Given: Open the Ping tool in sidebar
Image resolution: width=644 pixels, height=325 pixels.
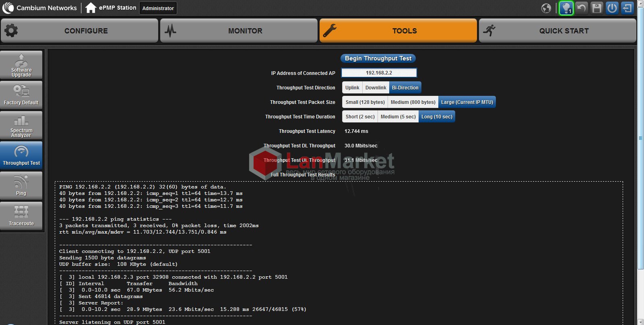Looking at the screenshot, I should [21, 186].
